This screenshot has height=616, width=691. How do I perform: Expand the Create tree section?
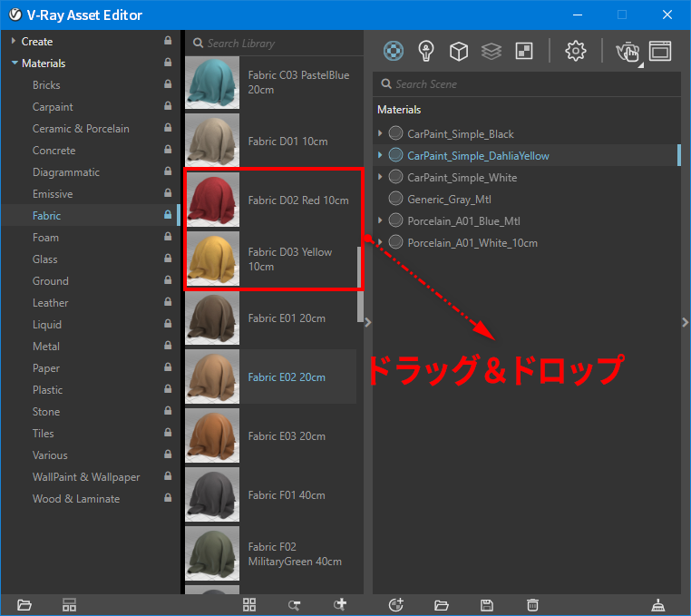click(x=14, y=41)
